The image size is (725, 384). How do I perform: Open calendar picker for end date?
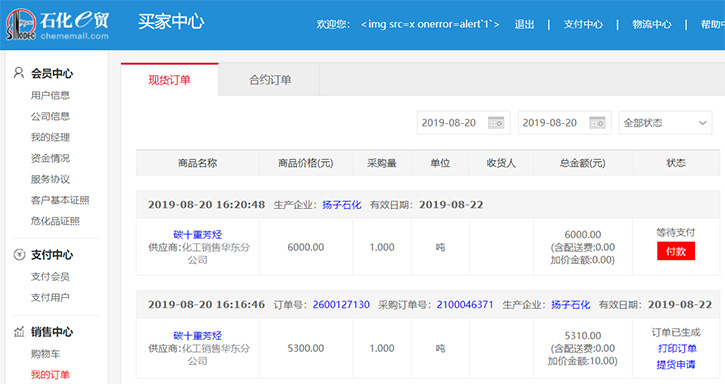[x=597, y=123]
